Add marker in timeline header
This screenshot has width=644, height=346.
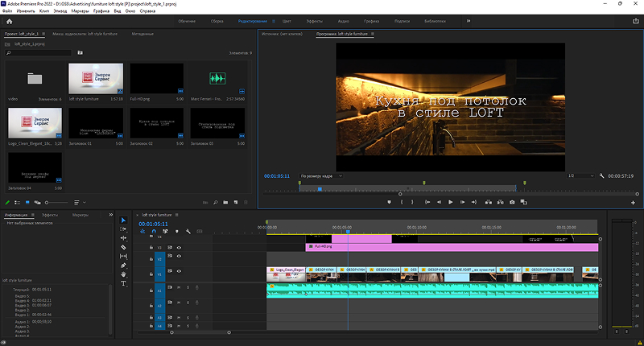point(177,232)
